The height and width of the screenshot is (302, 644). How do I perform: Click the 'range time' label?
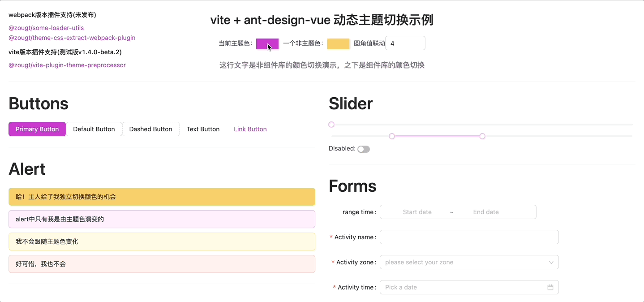(359, 212)
